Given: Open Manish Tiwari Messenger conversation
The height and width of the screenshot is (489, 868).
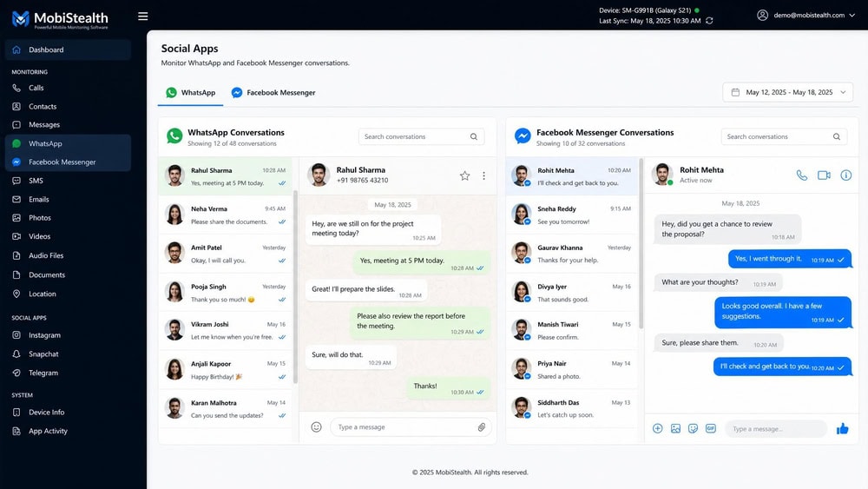Looking at the screenshot, I should [x=572, y=331].
